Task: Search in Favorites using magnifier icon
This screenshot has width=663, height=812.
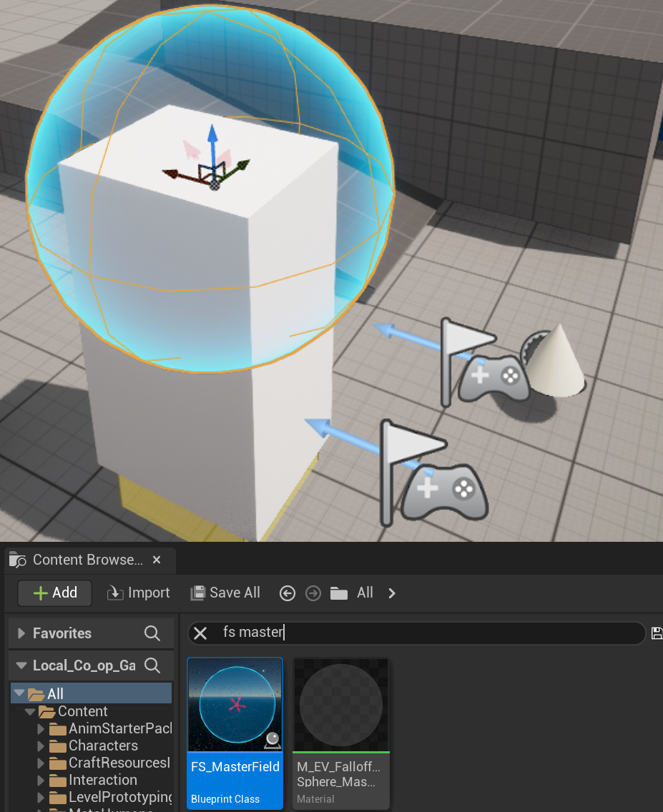Action: (152, 633)
